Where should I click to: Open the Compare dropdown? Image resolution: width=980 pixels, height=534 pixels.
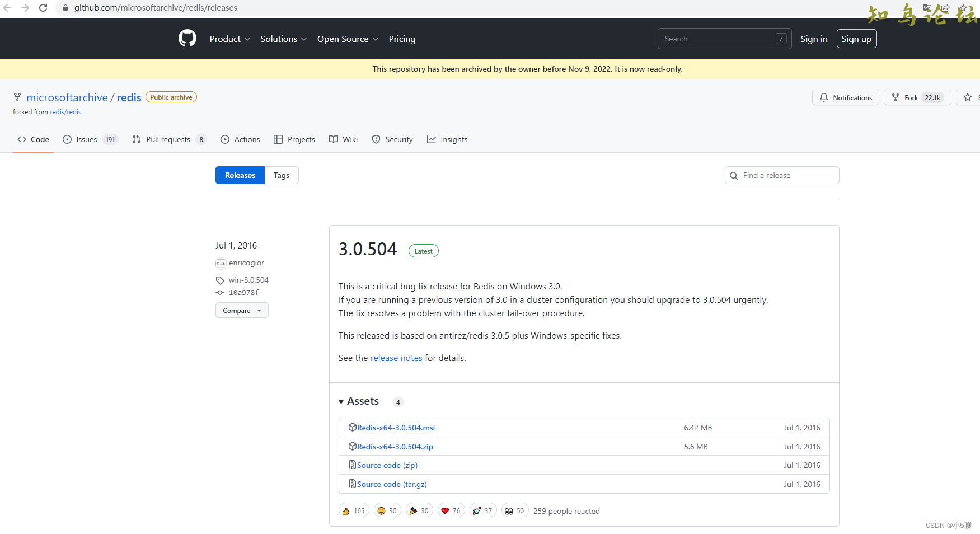click(242, 310)
